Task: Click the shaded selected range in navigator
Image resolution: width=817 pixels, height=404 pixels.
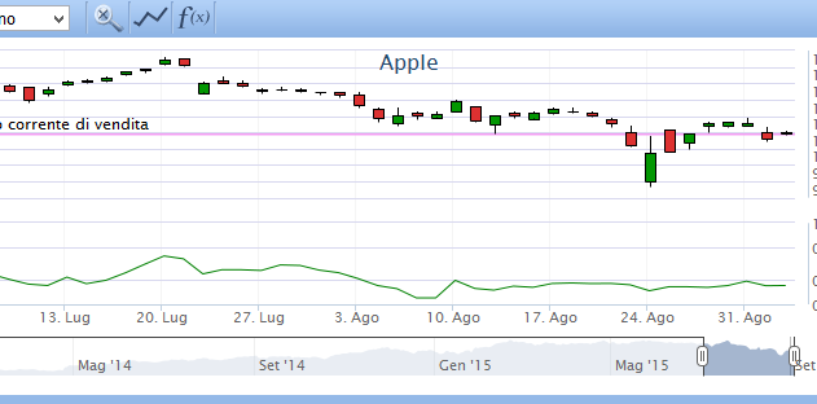Action: (x=748, y=357)
